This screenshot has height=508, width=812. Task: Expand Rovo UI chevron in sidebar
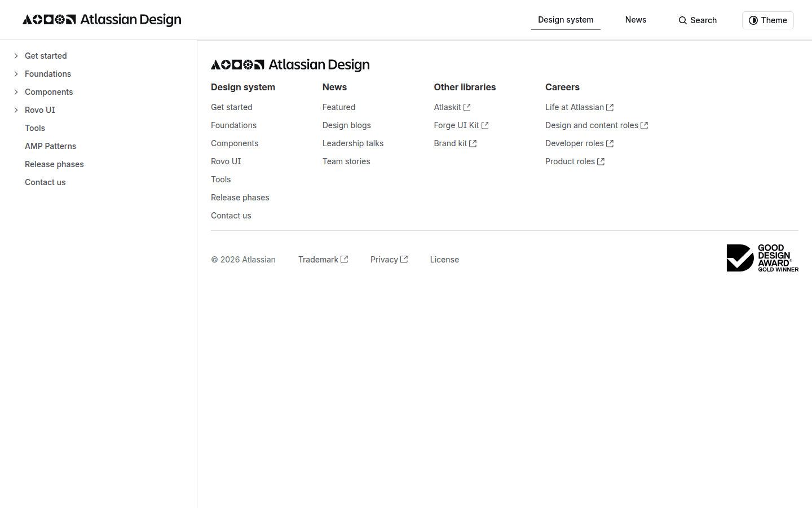coord(16,110)
